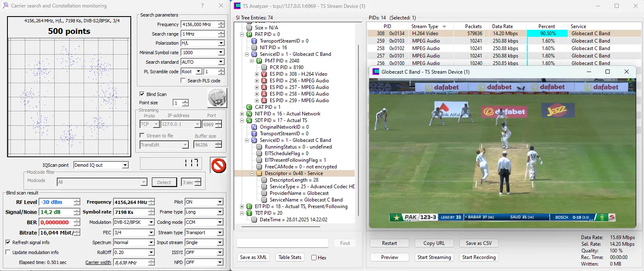Click the green E icon beside EIT PID 18

click(249, 206)
